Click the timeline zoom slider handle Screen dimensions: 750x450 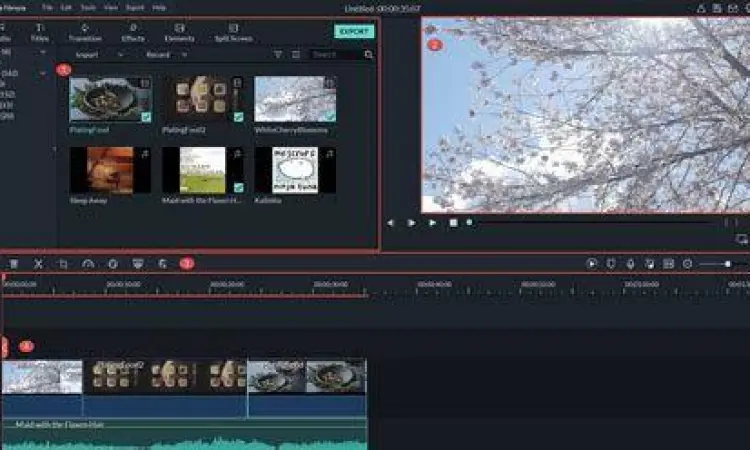[x=728, y=264]
